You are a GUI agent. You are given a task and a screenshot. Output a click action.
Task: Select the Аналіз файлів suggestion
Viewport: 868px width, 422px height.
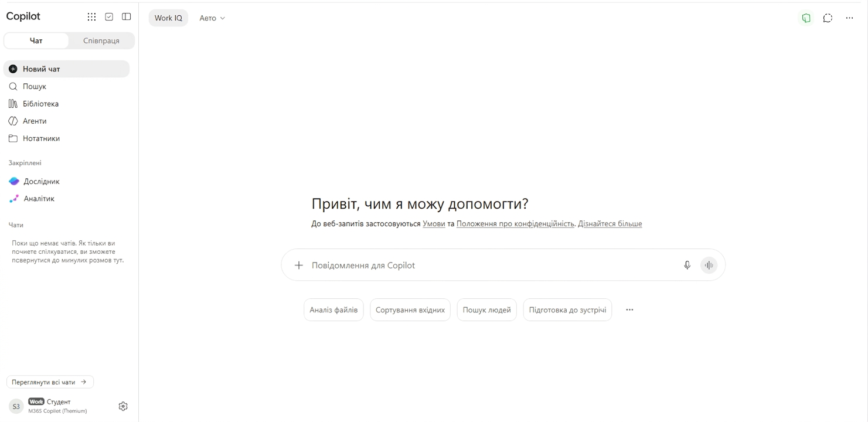pyautogui.click(x=333, y=310)
